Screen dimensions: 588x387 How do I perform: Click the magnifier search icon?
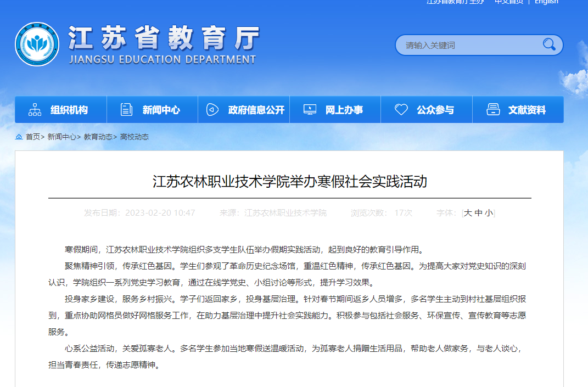tap(548, 44)
